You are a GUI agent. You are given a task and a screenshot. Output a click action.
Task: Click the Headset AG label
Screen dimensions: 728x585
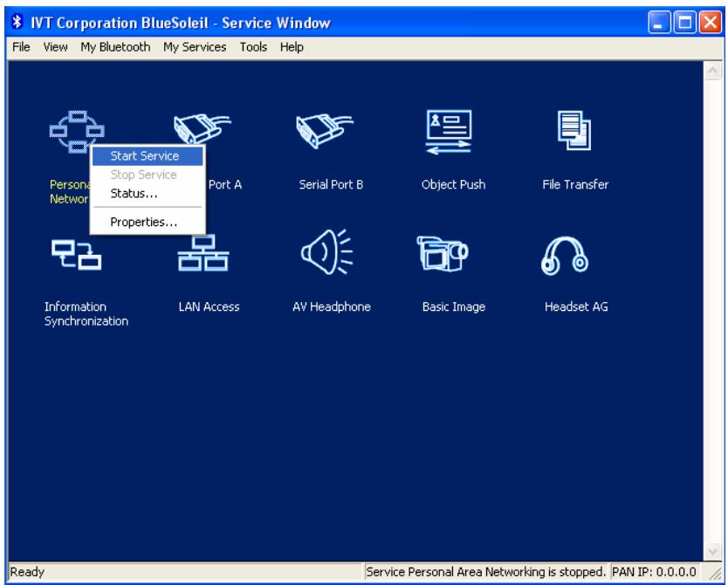click(x=576, y=306)
